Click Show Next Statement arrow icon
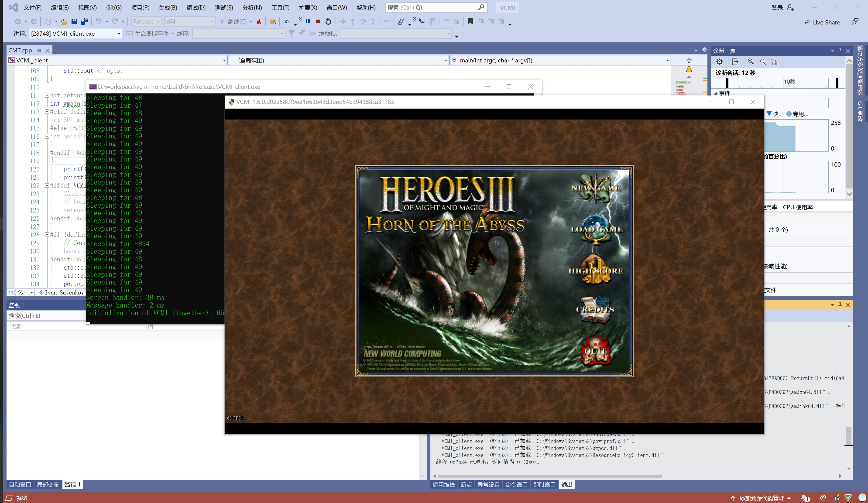The image size is (868, 503). (342, 21)
